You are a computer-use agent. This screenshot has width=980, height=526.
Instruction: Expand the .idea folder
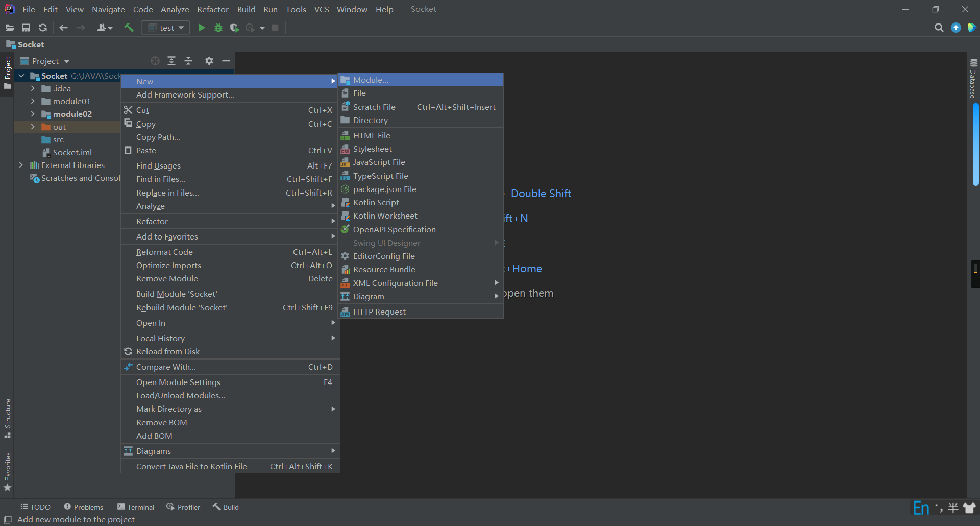click(33, 88)
